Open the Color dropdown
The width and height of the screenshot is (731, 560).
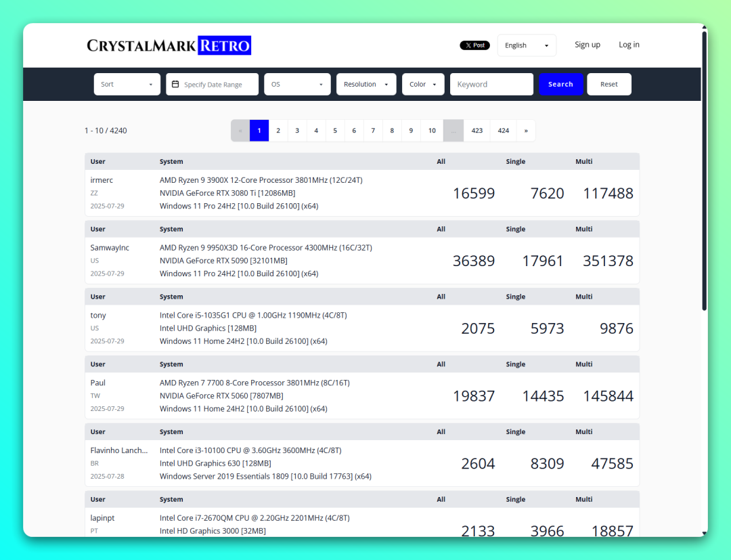point(423,84)
